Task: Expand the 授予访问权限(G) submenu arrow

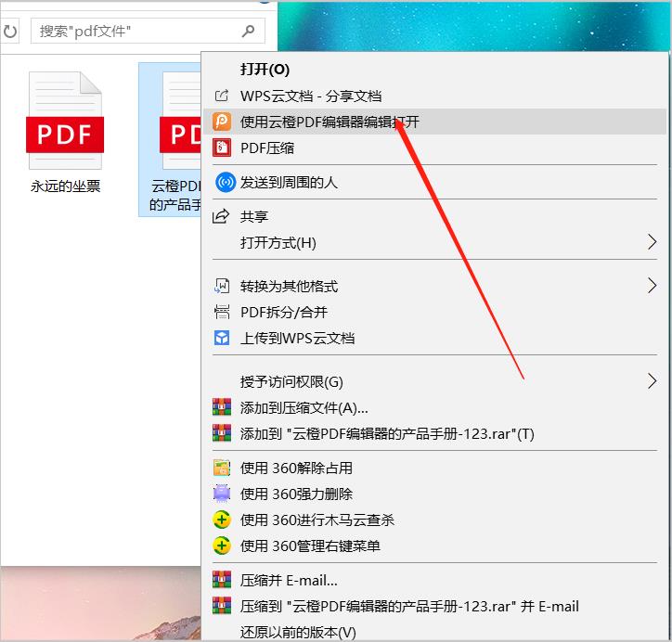Action: coord(652,380)
